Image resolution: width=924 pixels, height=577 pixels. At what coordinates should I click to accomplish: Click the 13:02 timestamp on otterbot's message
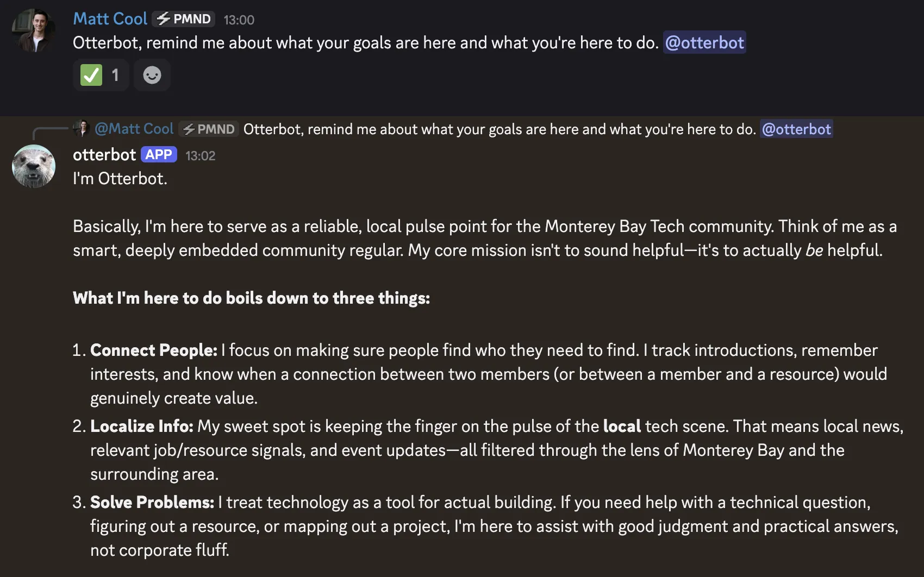(200, 155)
